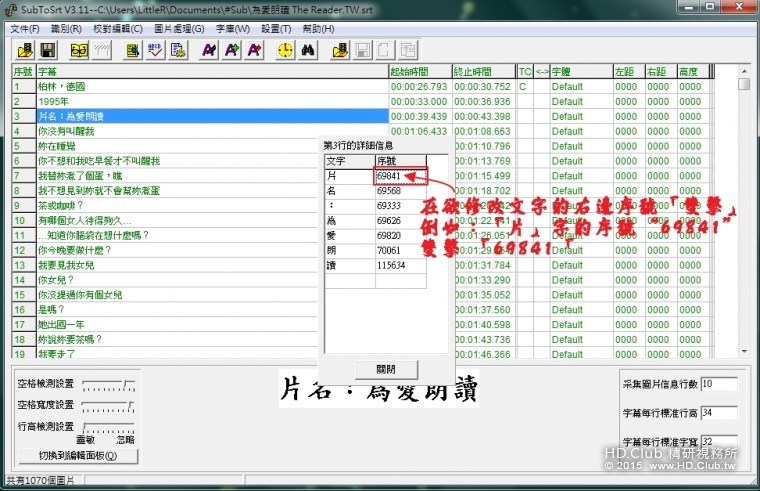Click the 序號 column header in the subtitle list
This screenshot has width=760, height=491.
(24, 72)
